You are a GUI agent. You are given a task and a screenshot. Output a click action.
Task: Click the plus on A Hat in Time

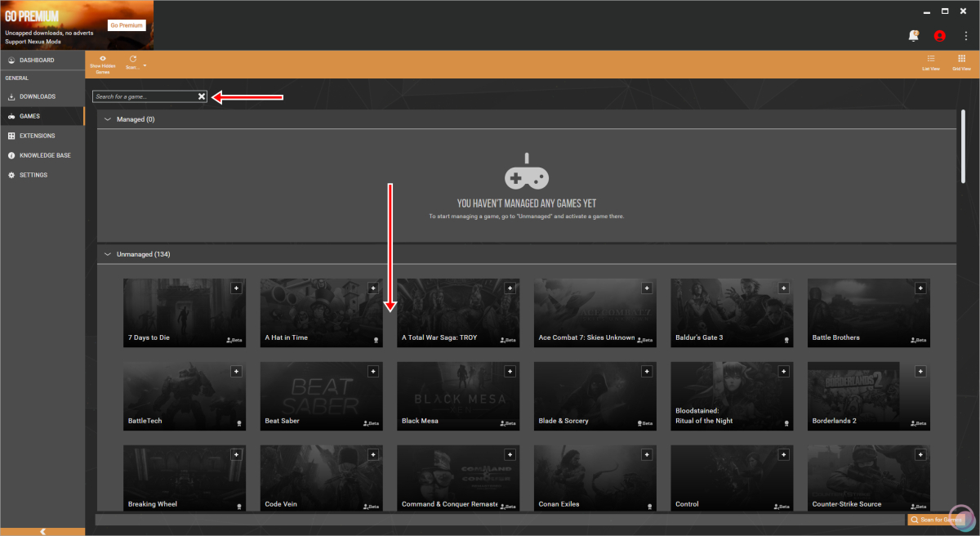point(373,288)
